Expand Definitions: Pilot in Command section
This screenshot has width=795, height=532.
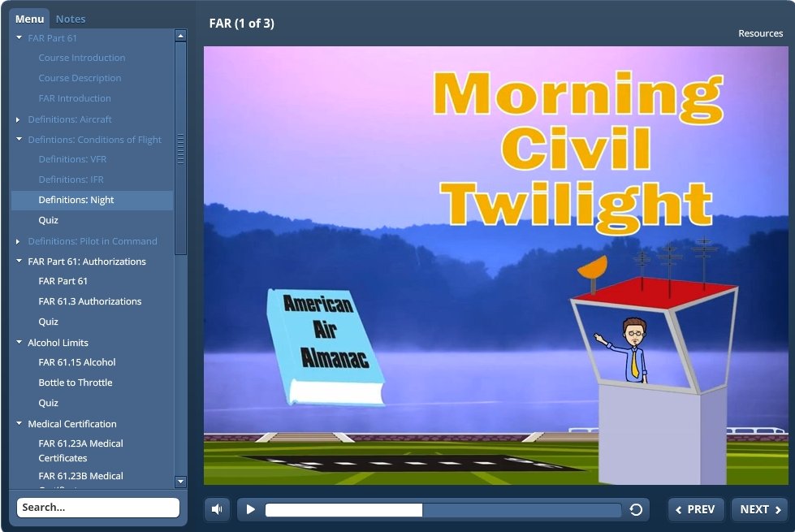coord(19,241)
